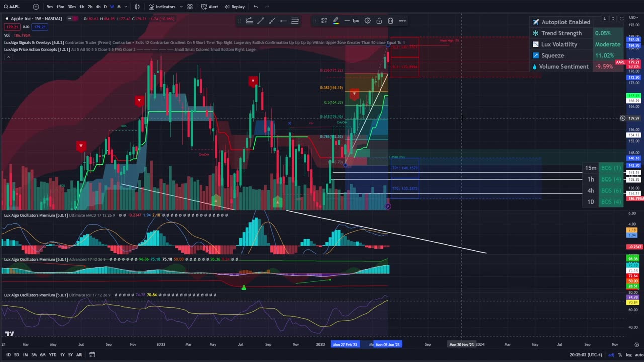The width and height of the screenshot is (644, 362).
Task: Select the monthly M interval
Action: [119, 7]
